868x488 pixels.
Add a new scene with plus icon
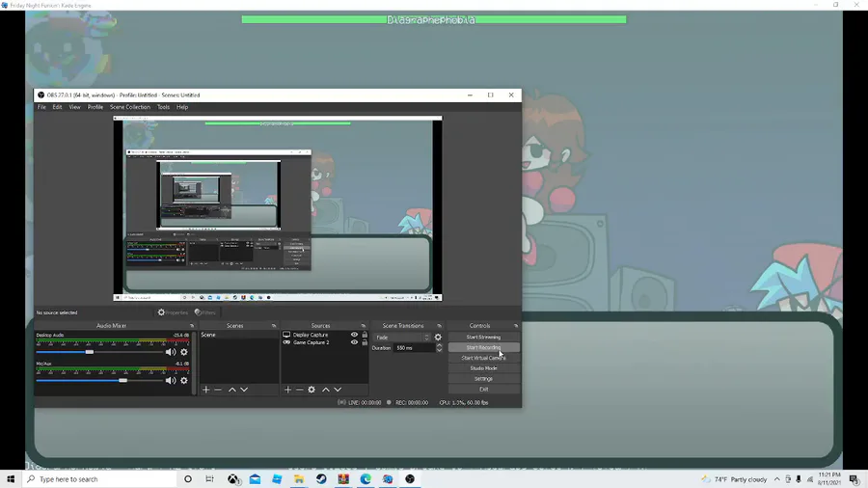coord(206,390)
